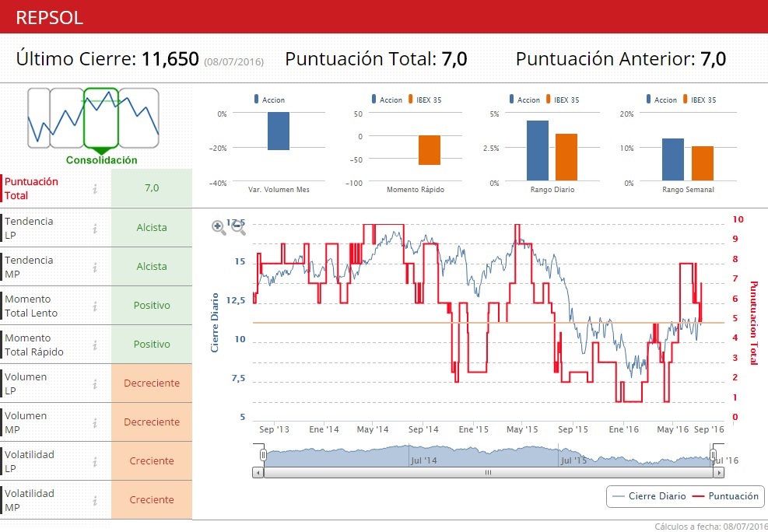
Task: Toggle IBEX 35 legend in Rango Semanal chart
Action: (x=700, y=100)
